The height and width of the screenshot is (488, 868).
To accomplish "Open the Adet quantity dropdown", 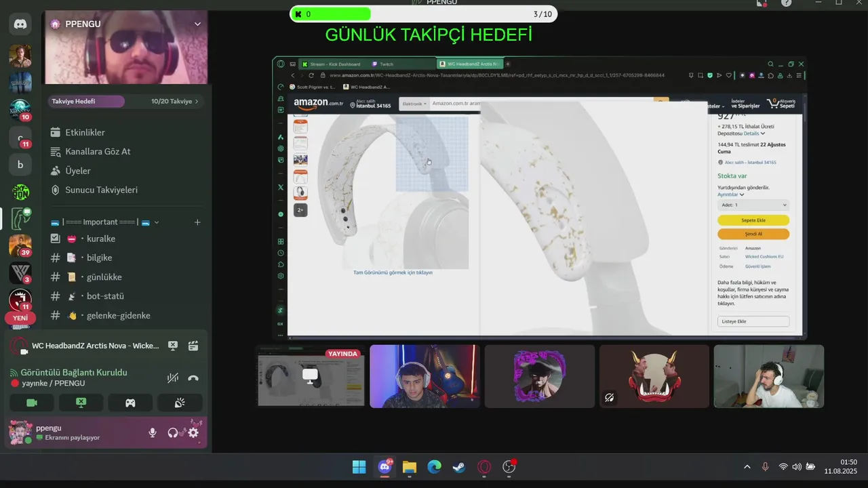I will [753, 205].
